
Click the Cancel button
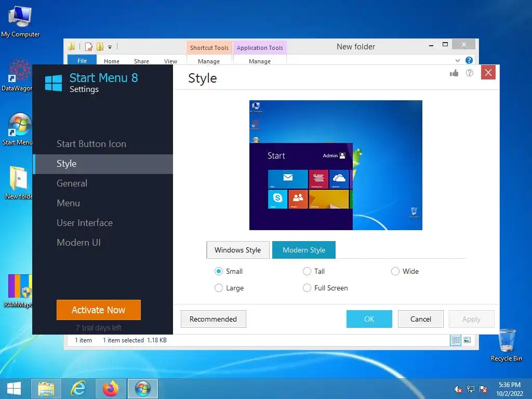point(421,319)
